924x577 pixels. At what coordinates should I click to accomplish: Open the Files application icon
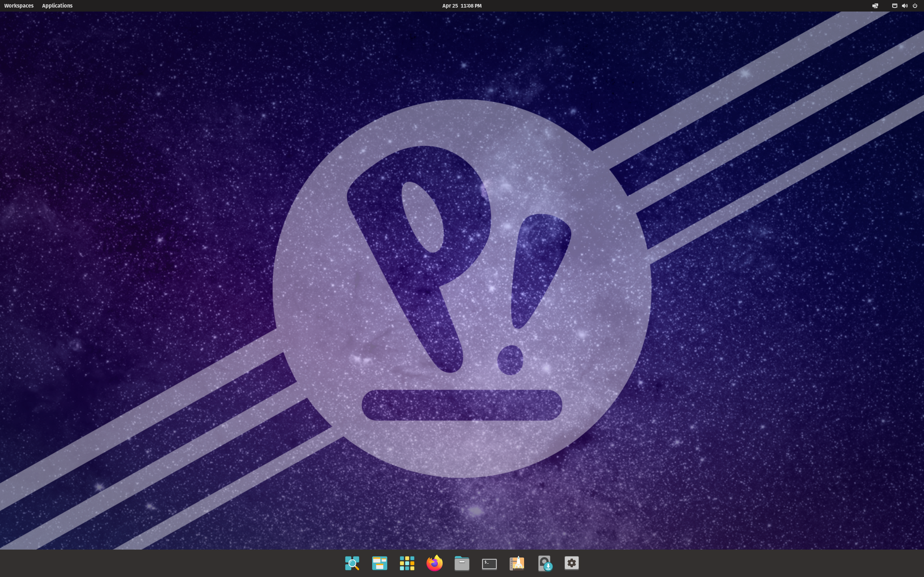pyautogui.click(x=462, y=563)
